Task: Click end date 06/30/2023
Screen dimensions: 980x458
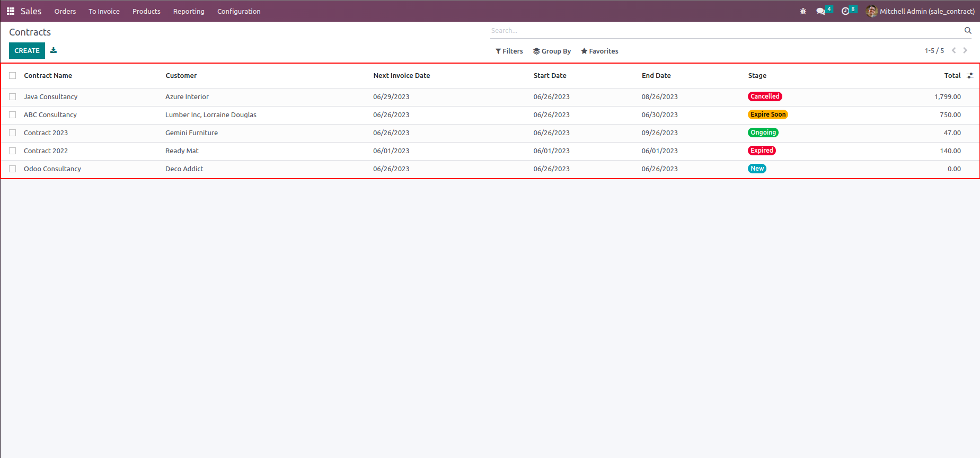Action: [659, 115]
